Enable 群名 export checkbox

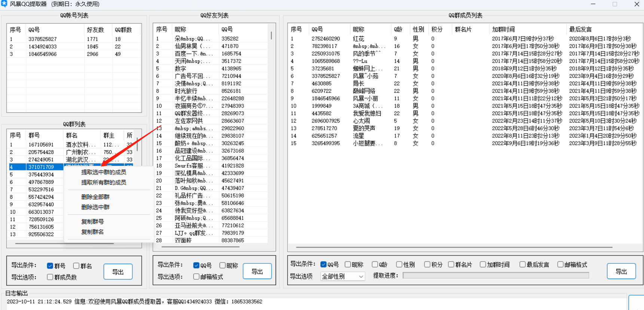pos(76,266)
